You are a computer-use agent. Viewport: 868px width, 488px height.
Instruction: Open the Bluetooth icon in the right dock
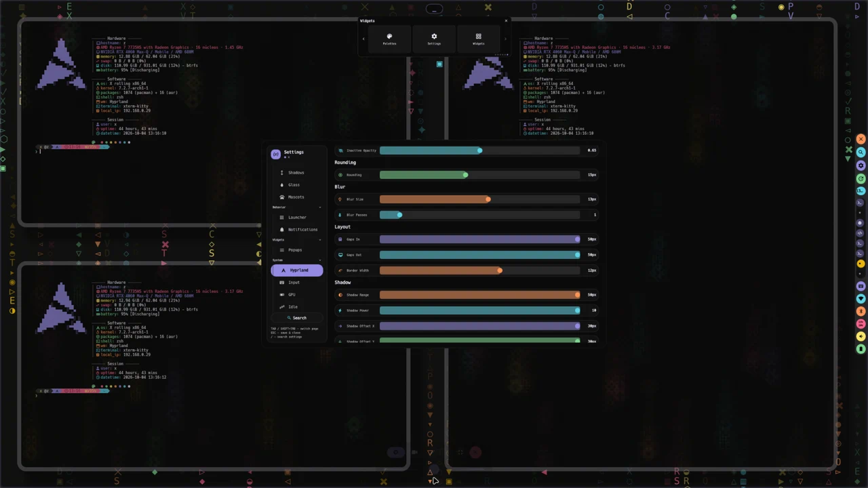861,311
